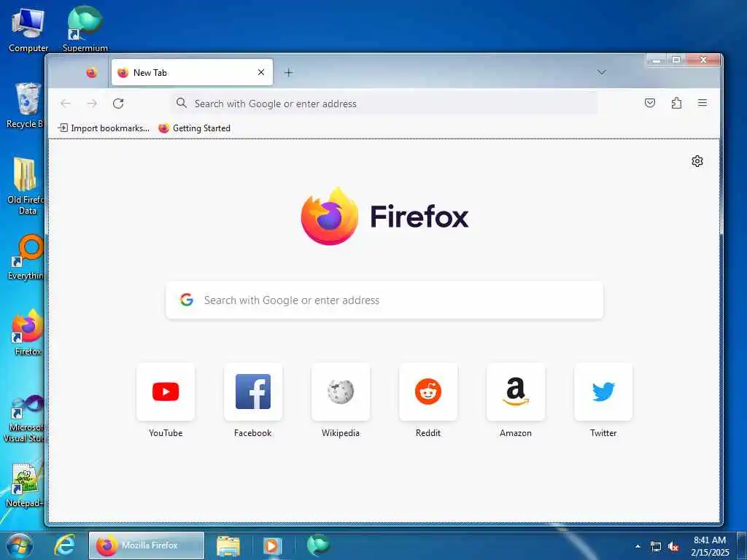
Task: Switch to the pinned Firefox tab
Action: coord(91,72)
